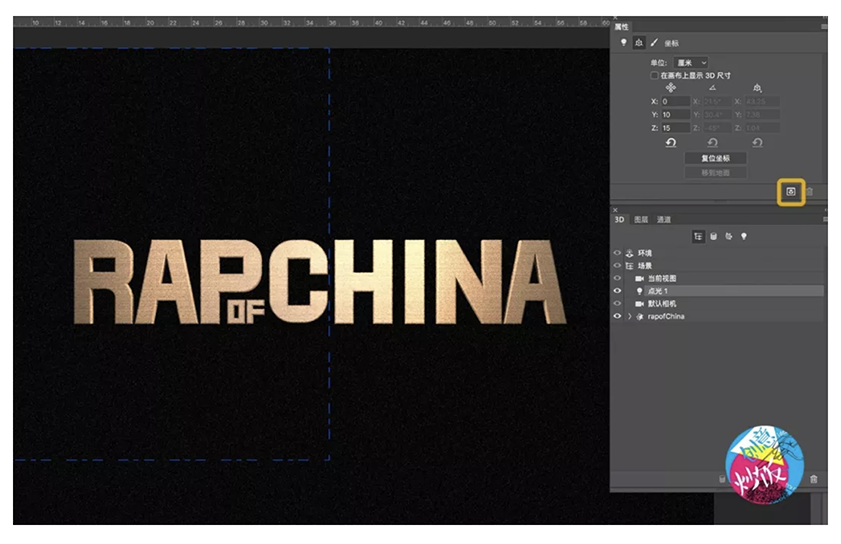
Task: Click the render icon in Properties panel footer
Action: [791, 192]
